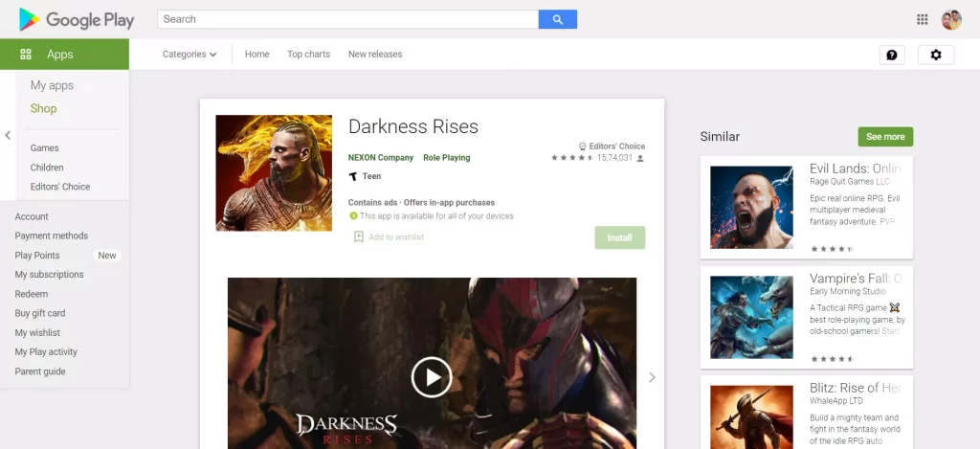Click Rage Quit Games LLC developer
The image size is (980, 449).
pyautogui.click(x=850, y=181)
